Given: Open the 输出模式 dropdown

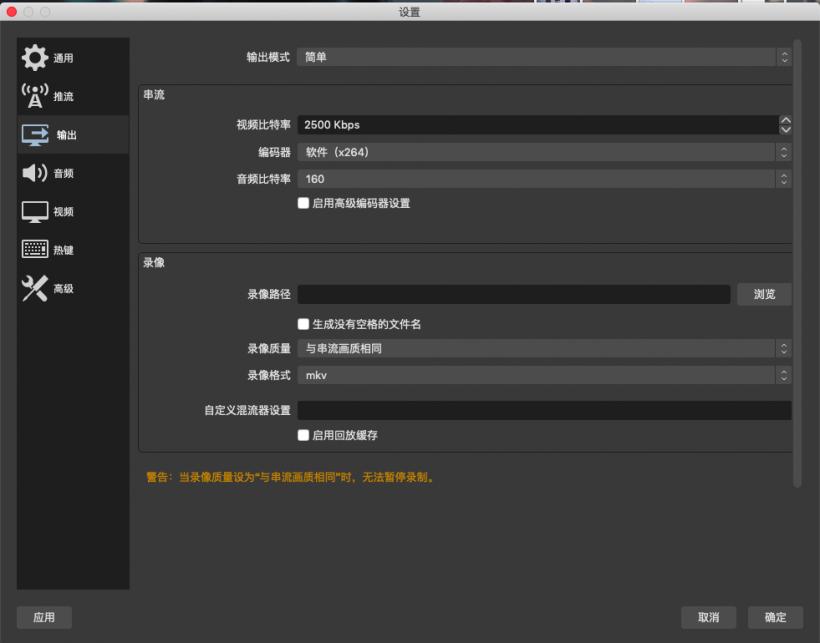Looking at the screenshot, I should coord(543,57).
